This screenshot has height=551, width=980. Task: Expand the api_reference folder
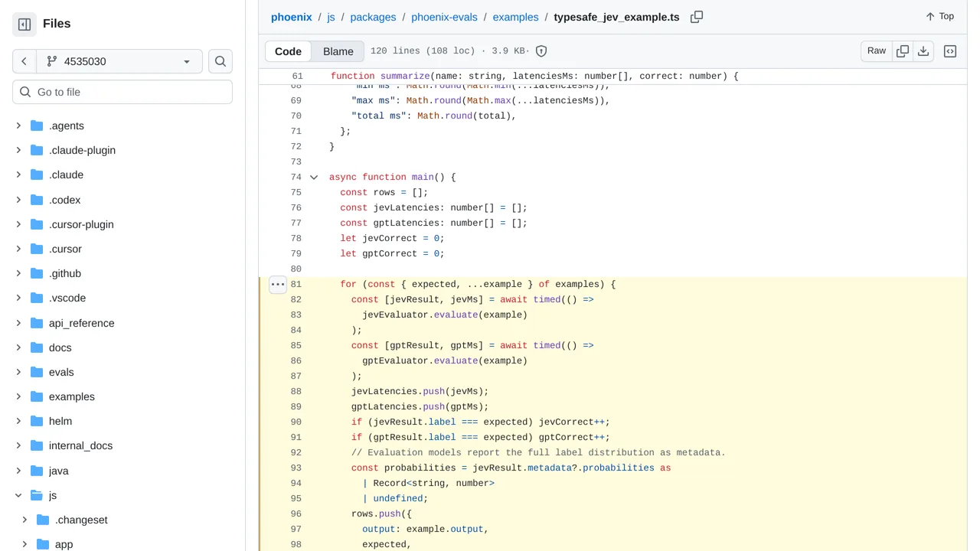click(18, 323)
